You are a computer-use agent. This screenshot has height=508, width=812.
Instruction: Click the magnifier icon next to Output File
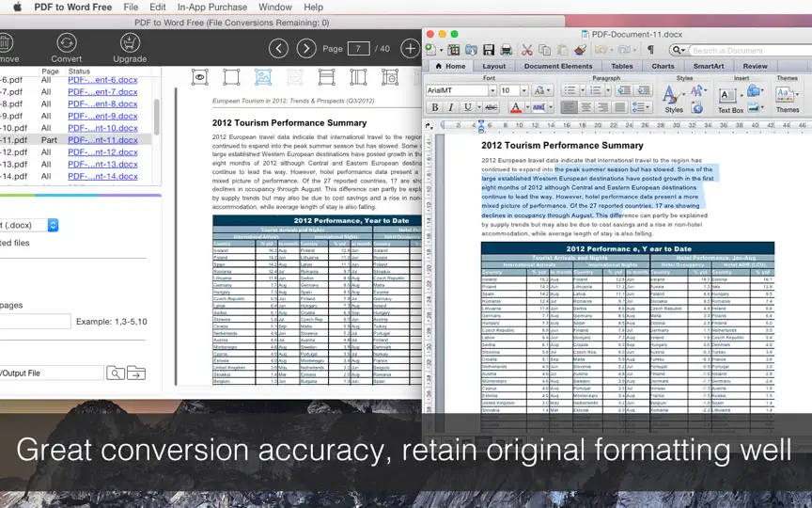pos(115,373)
